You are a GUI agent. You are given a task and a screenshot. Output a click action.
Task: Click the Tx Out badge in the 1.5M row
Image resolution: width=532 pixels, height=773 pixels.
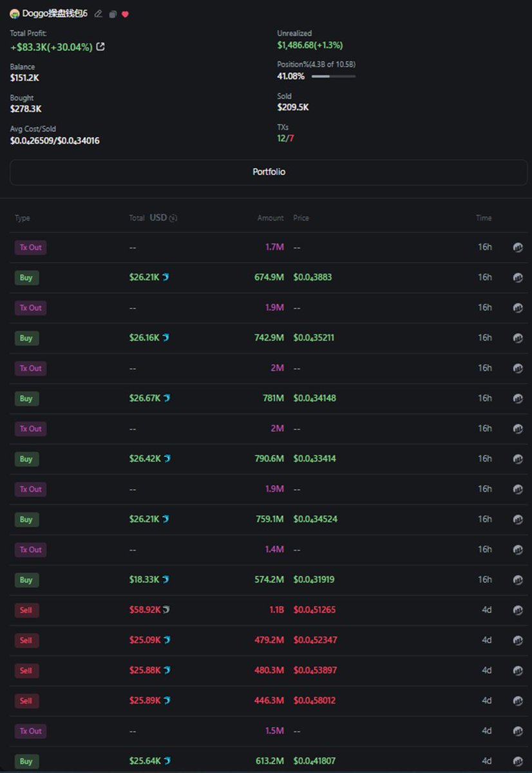(30, 731)
